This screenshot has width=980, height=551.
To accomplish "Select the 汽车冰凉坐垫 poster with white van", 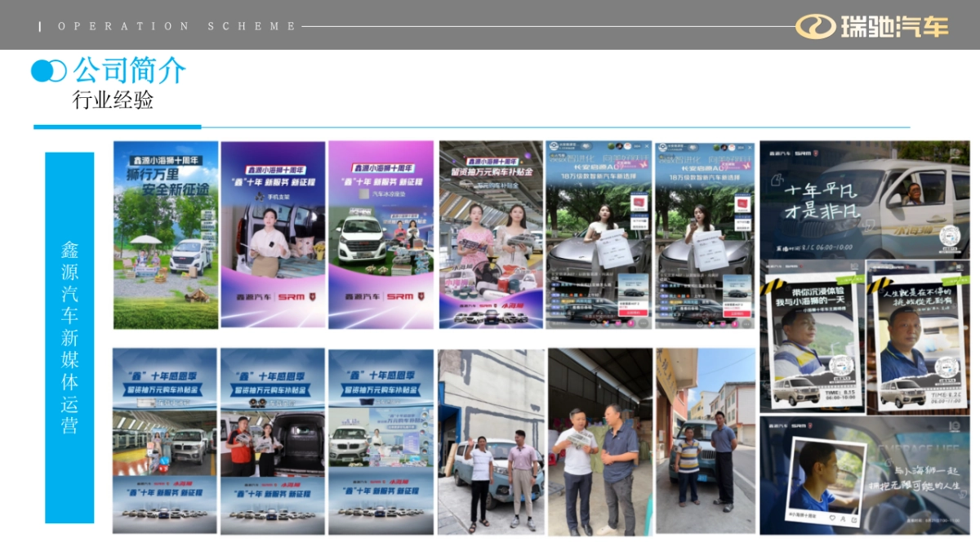I will pyautogui.click(x=381, y=235).
